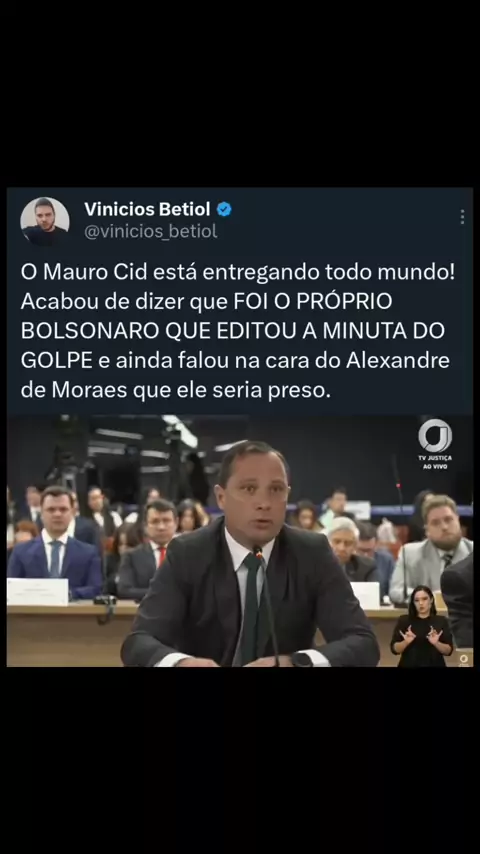480x854 pixels.
Task: Open the Vinicios Betiol profile avatar
Action: (45, 221)
